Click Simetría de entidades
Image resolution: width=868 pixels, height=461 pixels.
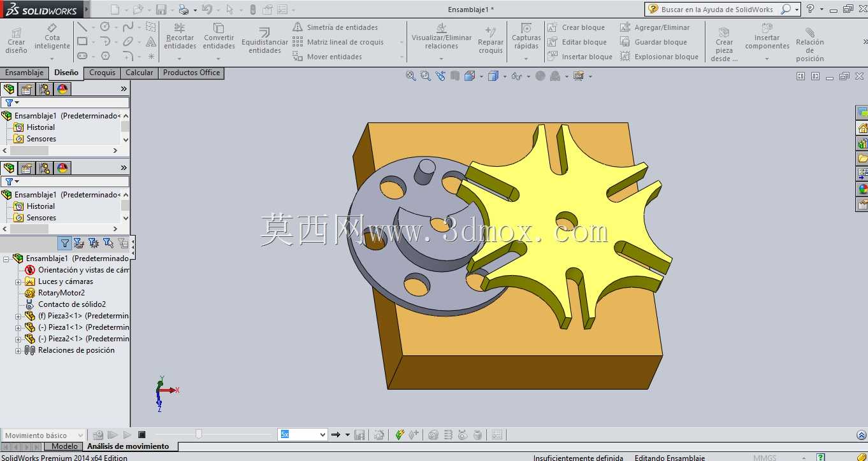pos(335,27)
